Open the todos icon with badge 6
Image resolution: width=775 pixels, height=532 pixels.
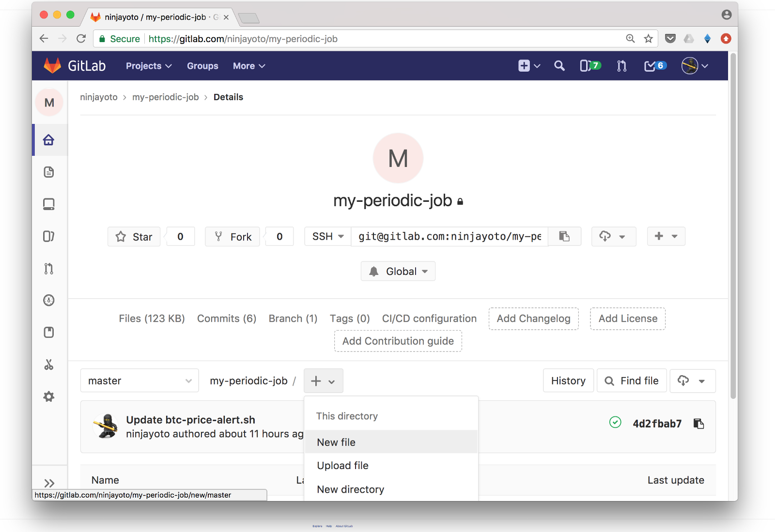[655, 66]
